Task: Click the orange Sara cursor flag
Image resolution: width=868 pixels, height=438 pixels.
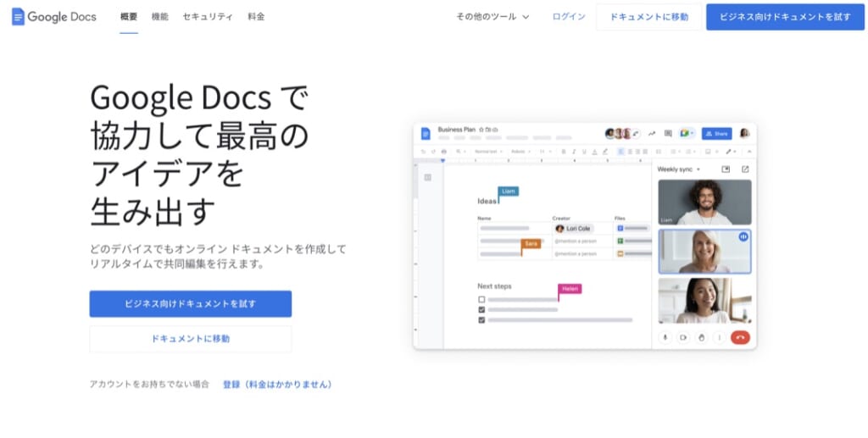Action: [x=531, y=243]
